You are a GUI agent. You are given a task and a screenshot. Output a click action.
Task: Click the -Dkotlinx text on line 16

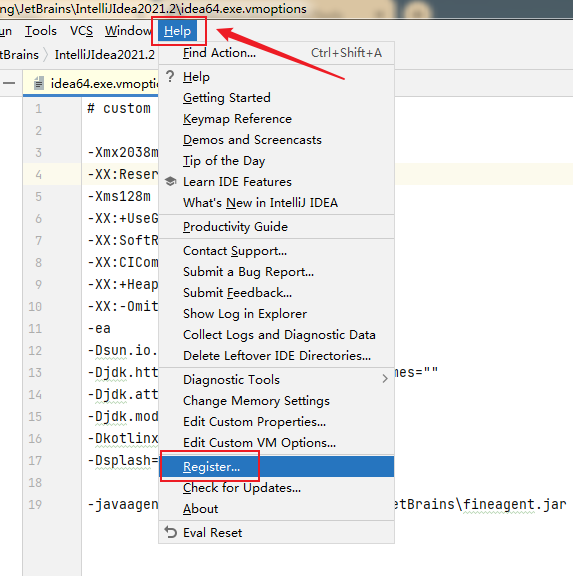click(123, 438)
